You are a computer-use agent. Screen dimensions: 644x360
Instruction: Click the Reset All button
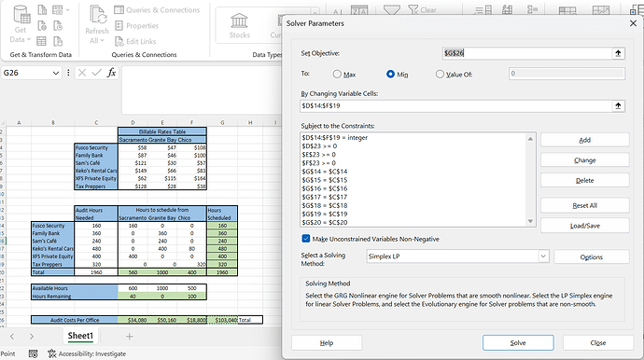coord(585,205)
